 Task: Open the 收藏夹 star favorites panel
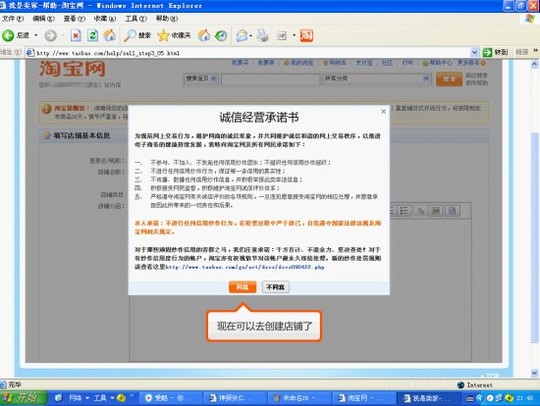pos(174,35)
